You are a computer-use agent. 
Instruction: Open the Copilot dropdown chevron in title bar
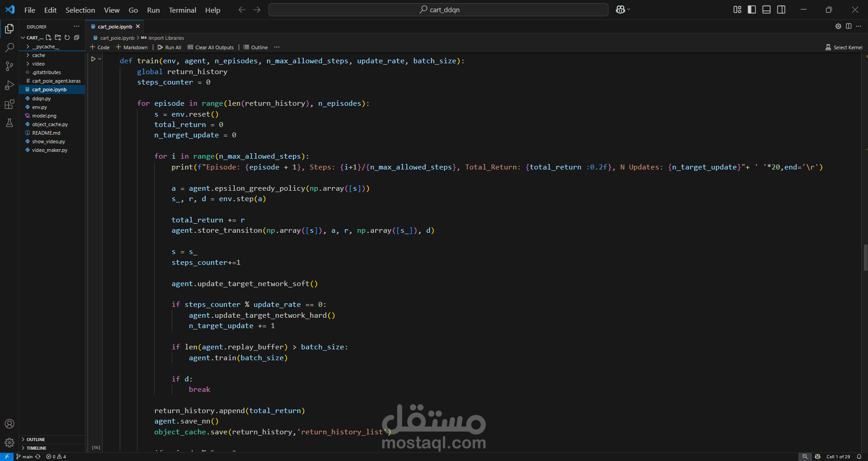pyautogui.click(x=629, y=9)
